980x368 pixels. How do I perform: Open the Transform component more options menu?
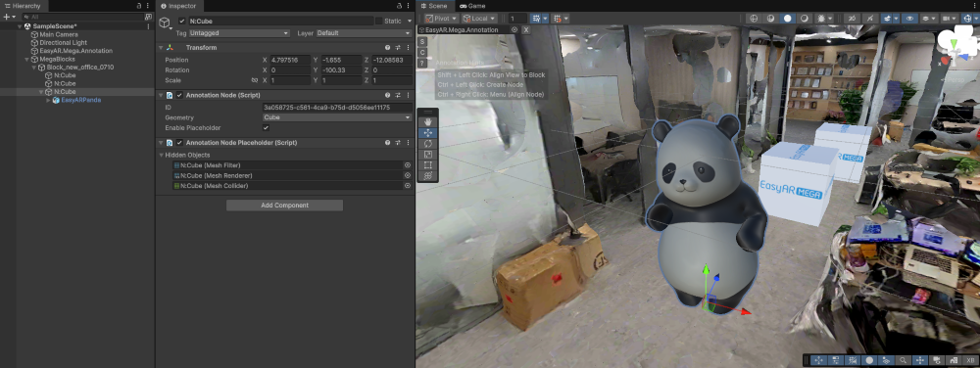408,47
